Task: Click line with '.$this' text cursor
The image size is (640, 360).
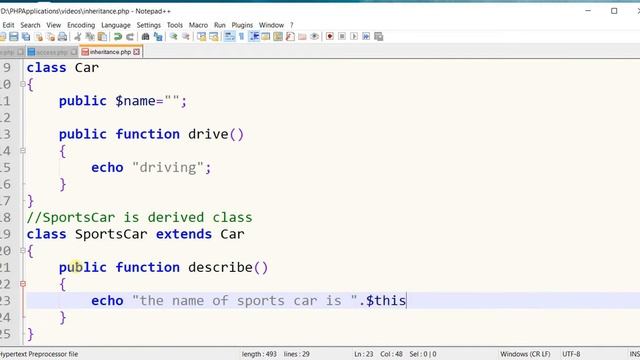Action: click(x=333, y=300)
